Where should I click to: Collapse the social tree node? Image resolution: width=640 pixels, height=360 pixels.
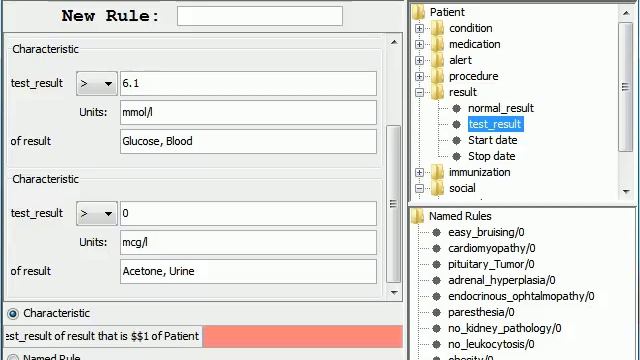point(419,188)
